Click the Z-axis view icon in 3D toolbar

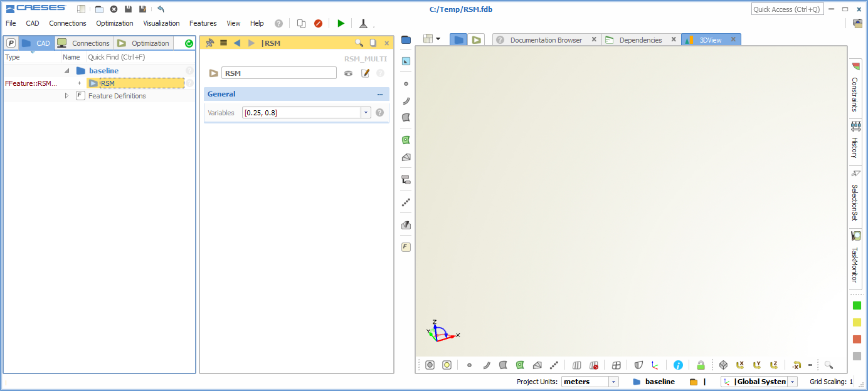[774, 365]
